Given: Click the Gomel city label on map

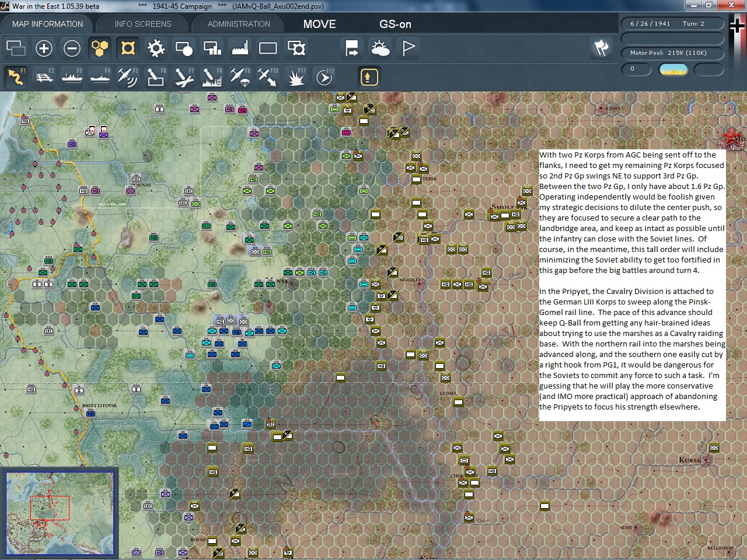Looking at the screenshot, I should (448, 393).
